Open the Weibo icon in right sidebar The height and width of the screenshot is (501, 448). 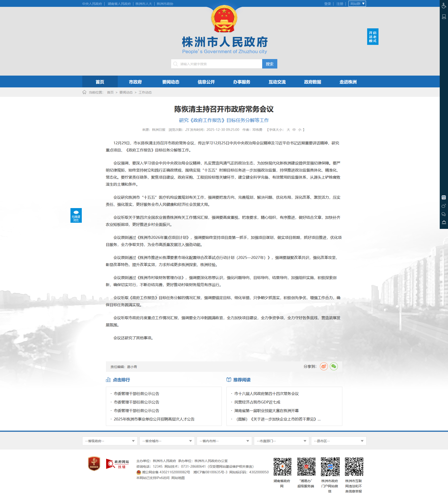point(444,206)
